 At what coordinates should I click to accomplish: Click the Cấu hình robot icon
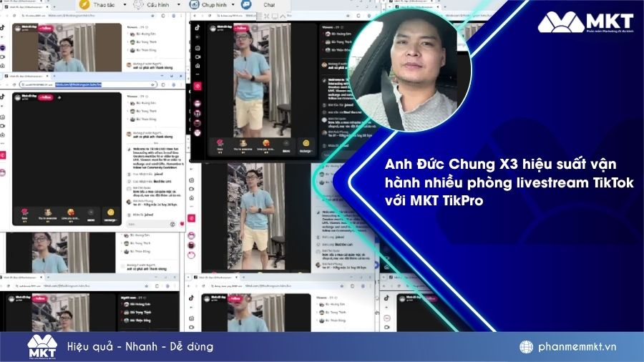(x=138, y=4)
